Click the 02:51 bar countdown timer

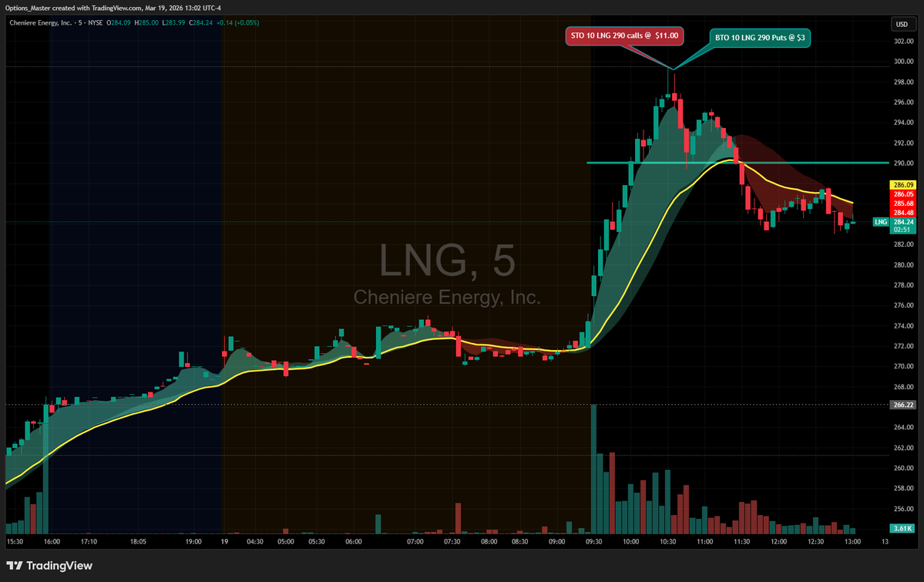(x=902, y=230)
